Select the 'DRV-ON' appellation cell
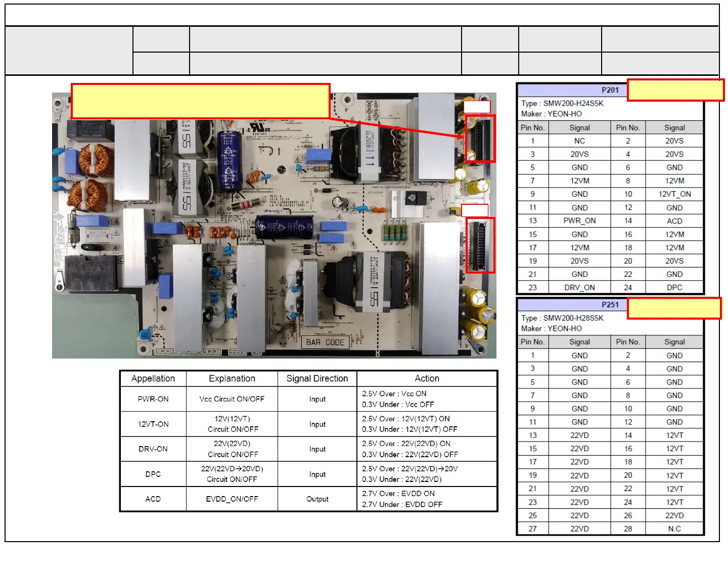Screen dimensions: 728x575 [x=153, y=449]
